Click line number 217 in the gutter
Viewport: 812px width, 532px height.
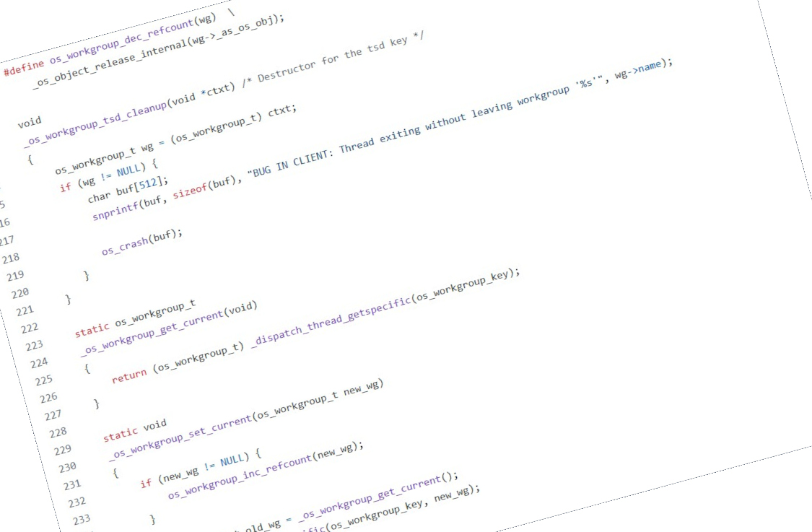point(6,241)
